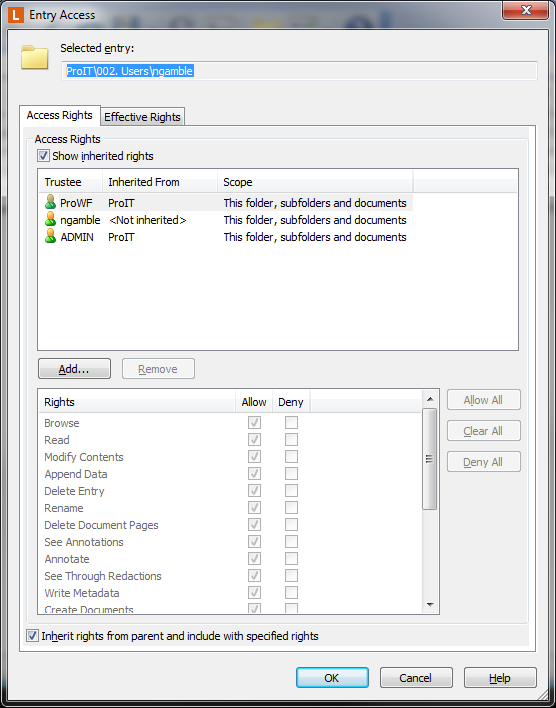The width and height of the screenshot is (556, 708).
Task: Select the ngamble trustee user icon
Action: pyautogui.click(x=51, y=219)
